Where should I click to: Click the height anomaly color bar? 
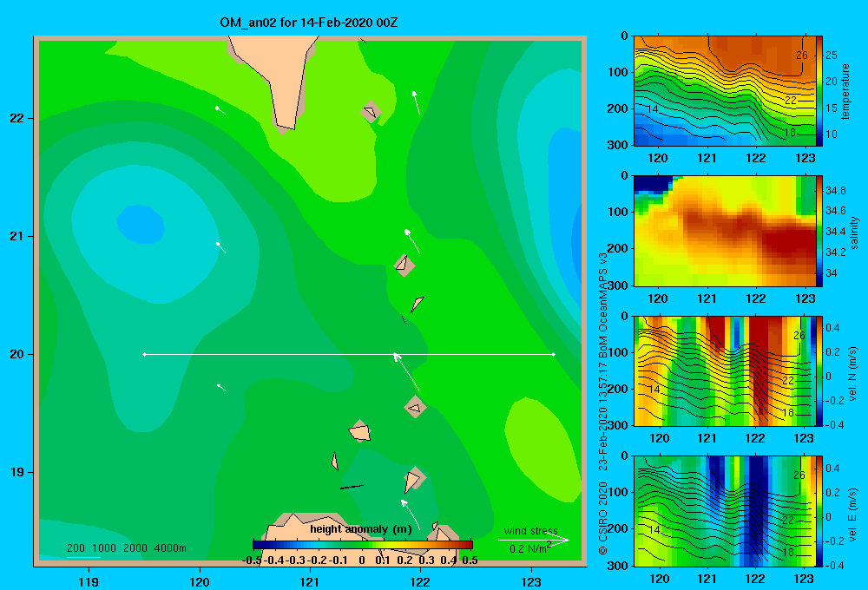(363, 545)
